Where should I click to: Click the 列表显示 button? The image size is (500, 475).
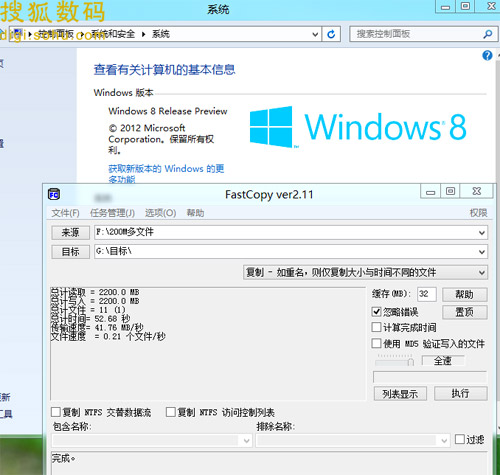[x=400, y=394]
